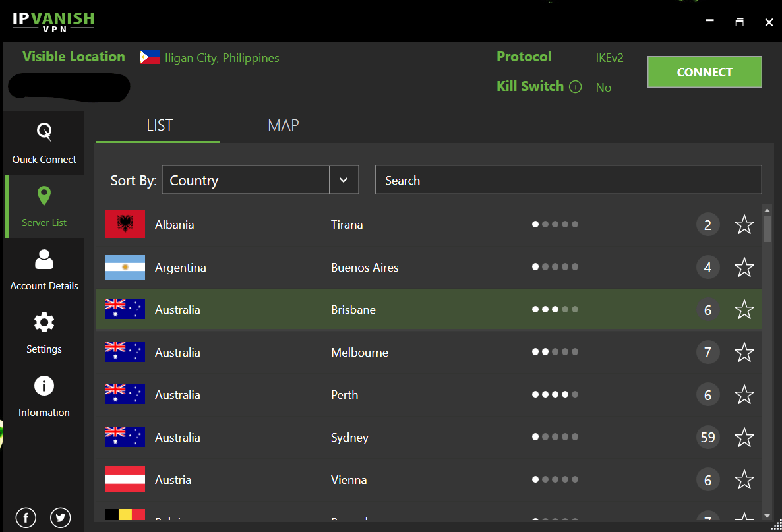Click the Perth ping indicator dots
Viewport: 782px width, 532px height.
pos(555,394)
